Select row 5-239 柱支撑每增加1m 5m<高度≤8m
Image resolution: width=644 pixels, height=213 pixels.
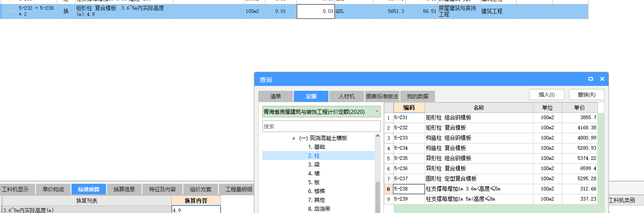[x=490, y=199]
